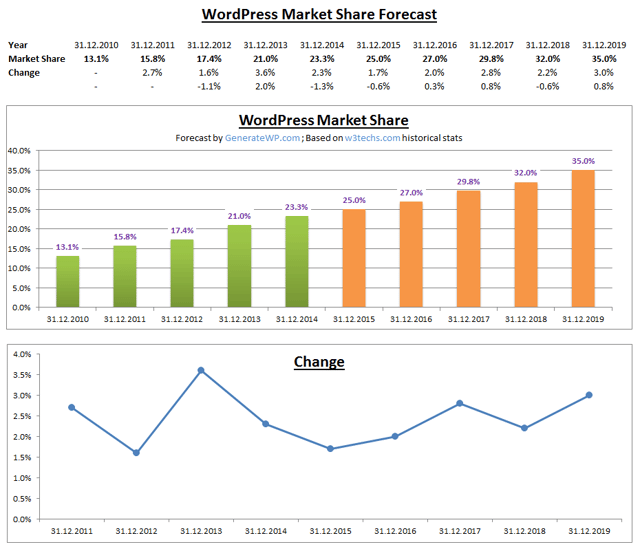Click the green 31.12.2010 bar
This screenshot has height=549, width=640.
[x=68, y=282]
